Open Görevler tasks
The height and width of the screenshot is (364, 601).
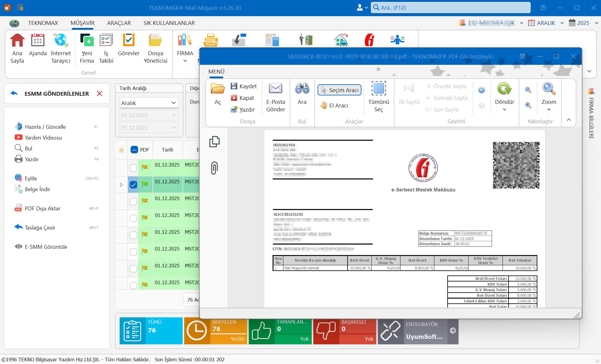coord(128,45)
